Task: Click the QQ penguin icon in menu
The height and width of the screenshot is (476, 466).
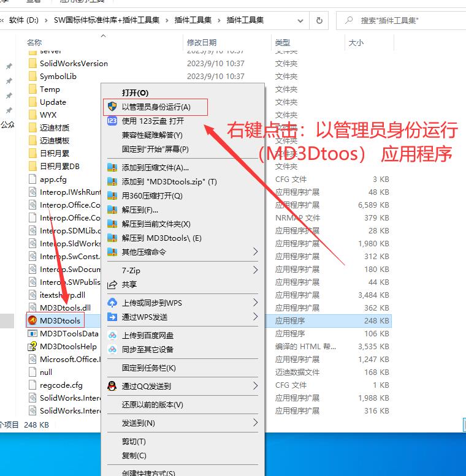Action: pyautogui.click(x=112, y=386)
